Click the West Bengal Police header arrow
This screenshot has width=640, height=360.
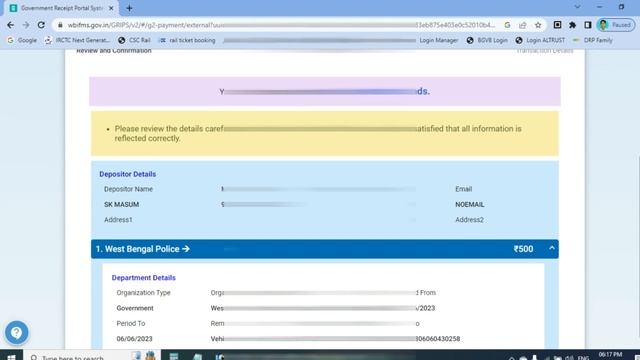coord(186,249)
